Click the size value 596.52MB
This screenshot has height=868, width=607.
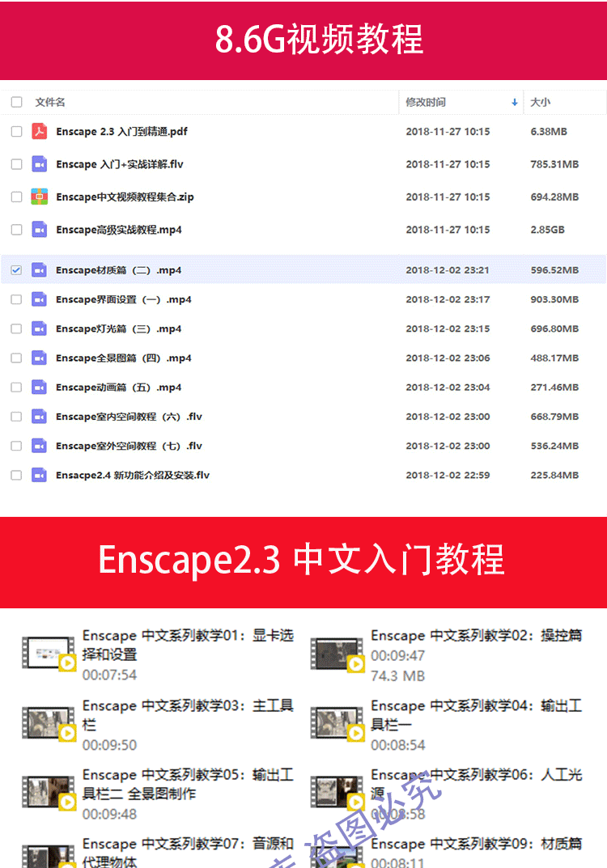click(554, 270)
